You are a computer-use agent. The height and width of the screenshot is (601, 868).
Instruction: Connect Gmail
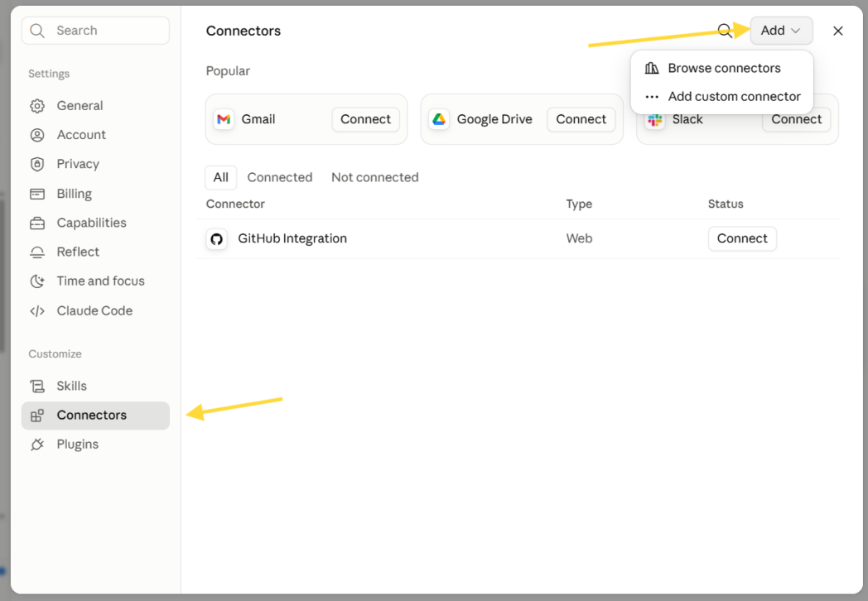[x=365, y=119]
